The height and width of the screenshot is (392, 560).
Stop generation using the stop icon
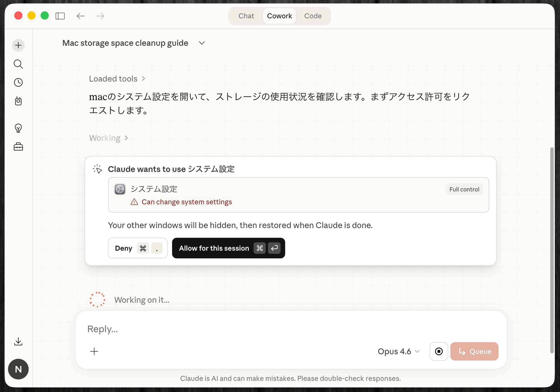pos(439,351)
